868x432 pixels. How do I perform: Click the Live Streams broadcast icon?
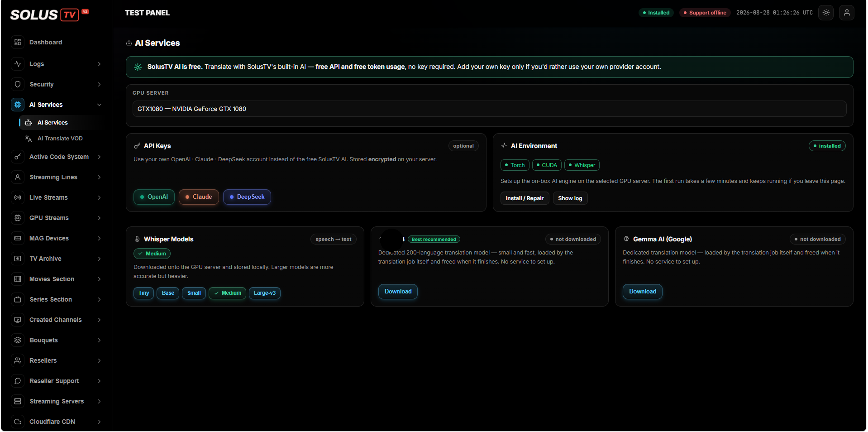18,197
